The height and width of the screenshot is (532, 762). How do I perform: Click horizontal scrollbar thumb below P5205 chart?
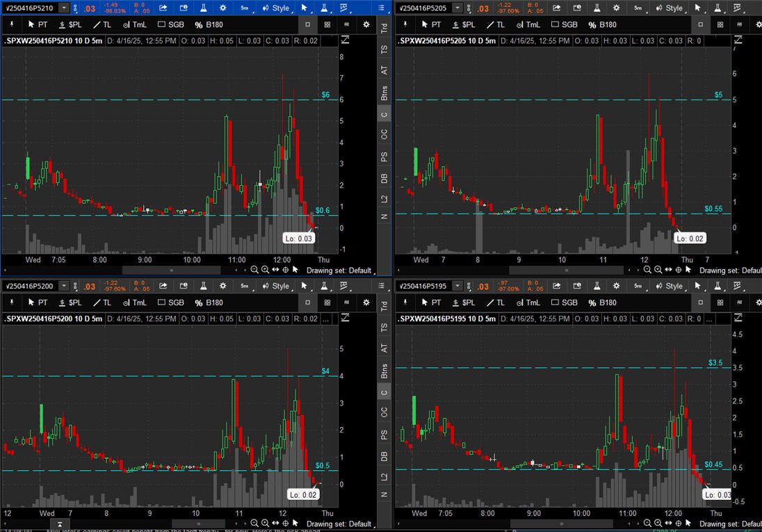pyautogui.click(x=566, y=270)
